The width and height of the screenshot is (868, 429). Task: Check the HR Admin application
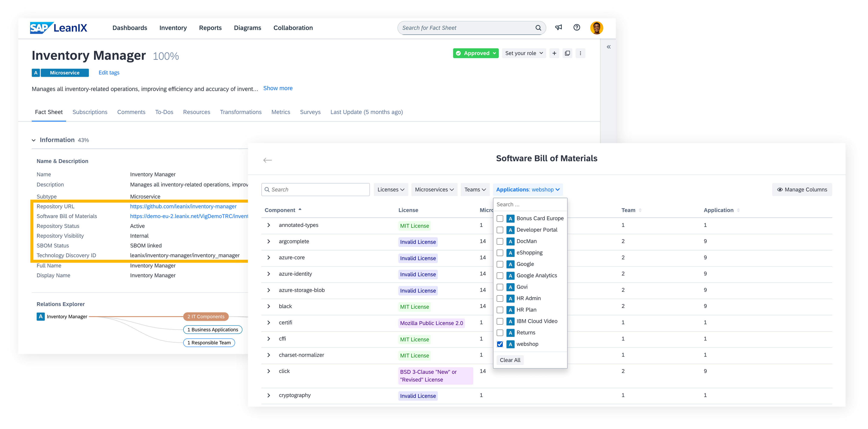point(500,299)
